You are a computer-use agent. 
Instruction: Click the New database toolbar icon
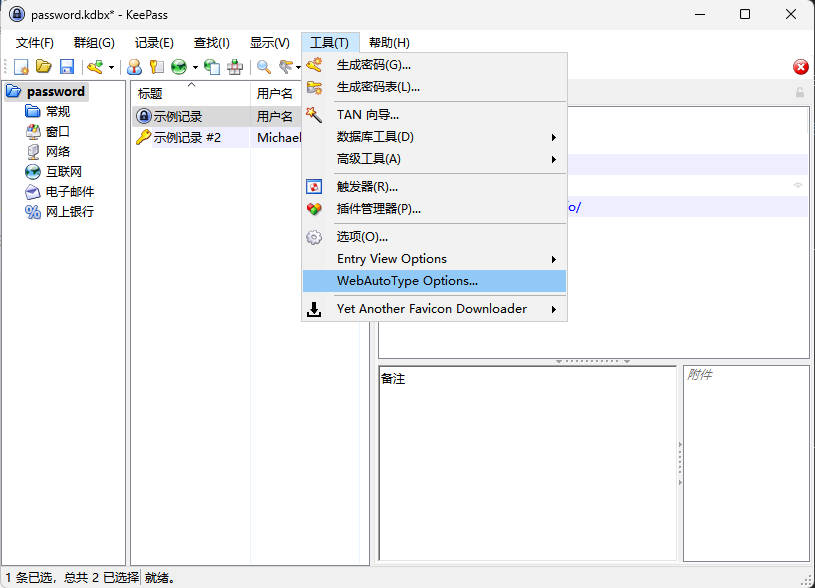(21, 67)
